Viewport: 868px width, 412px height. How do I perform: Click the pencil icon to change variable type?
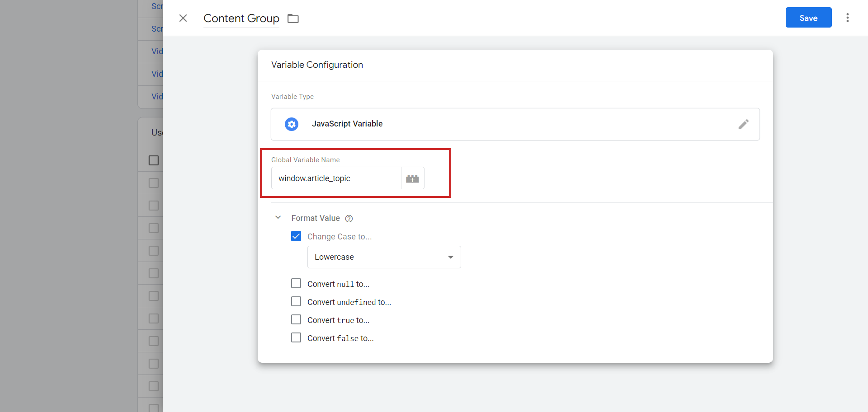(744, 124)
